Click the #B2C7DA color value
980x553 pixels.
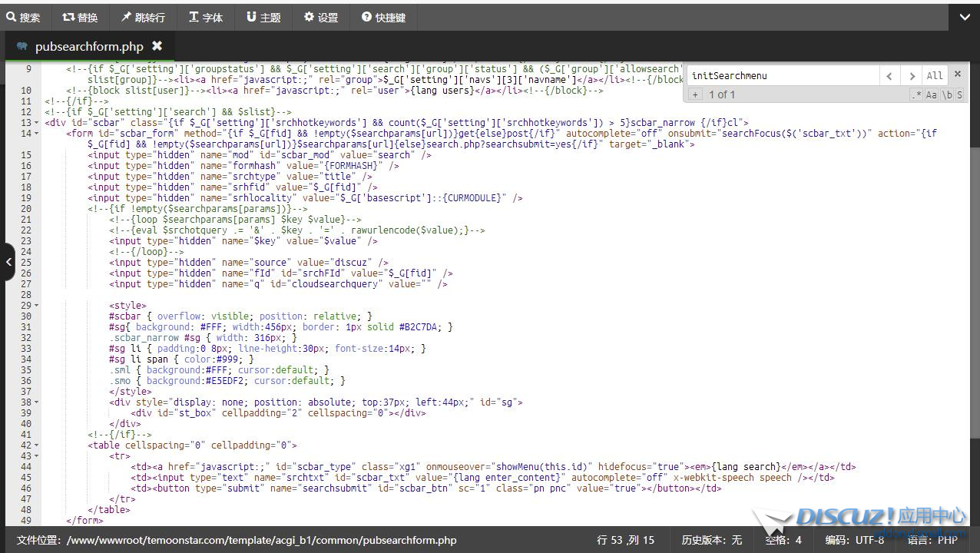[423, 327]
